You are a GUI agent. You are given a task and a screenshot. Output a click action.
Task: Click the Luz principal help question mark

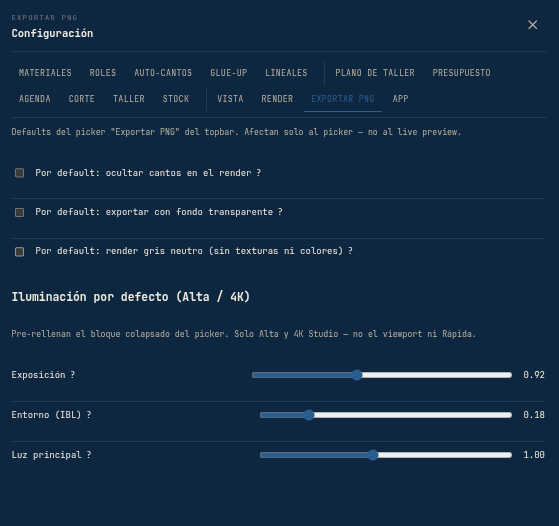point(89,455)
